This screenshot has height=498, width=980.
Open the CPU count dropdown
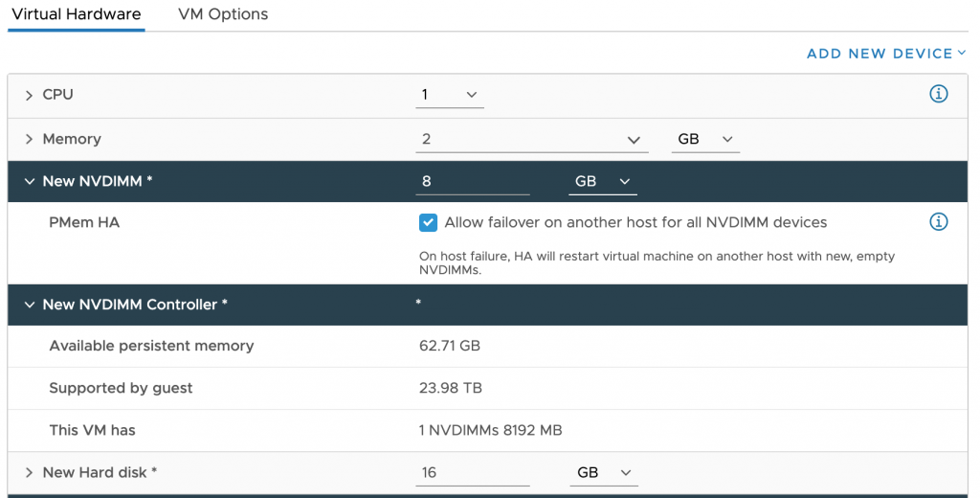[451, 95]
